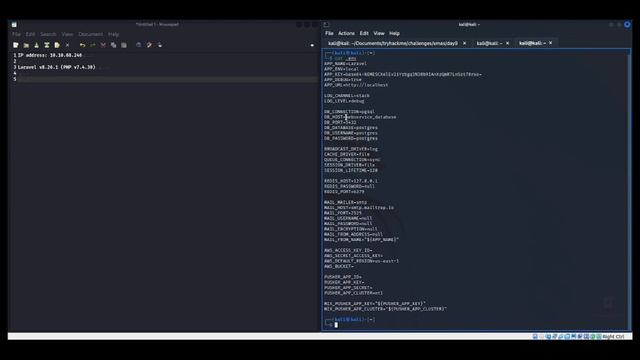Open the Document menu in Mousepad
640x360 pixels.
click(91, 34)
